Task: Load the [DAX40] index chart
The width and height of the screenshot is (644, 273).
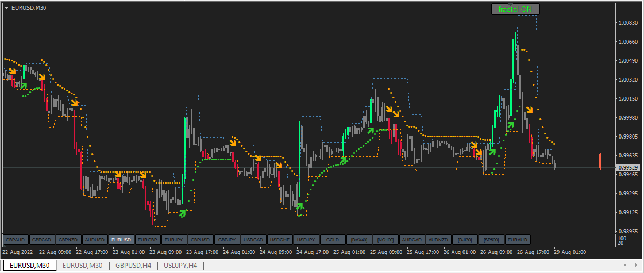Action: 359,239
